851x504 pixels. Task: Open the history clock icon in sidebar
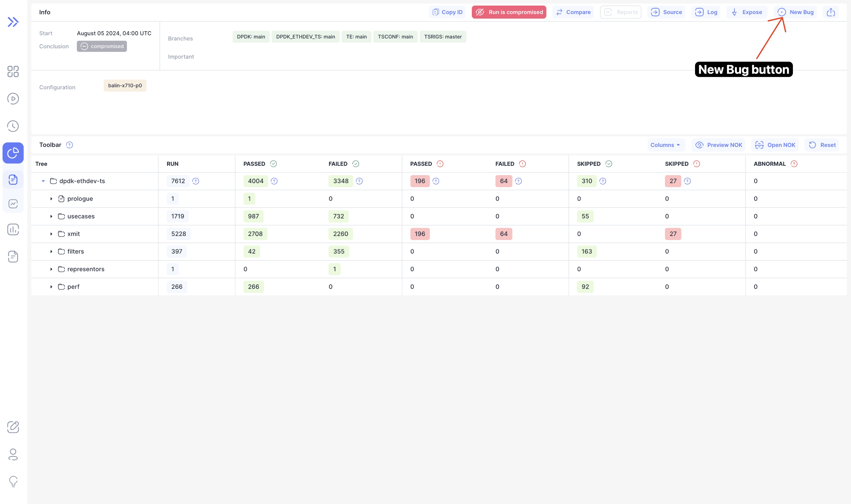[x=13, y=126]
